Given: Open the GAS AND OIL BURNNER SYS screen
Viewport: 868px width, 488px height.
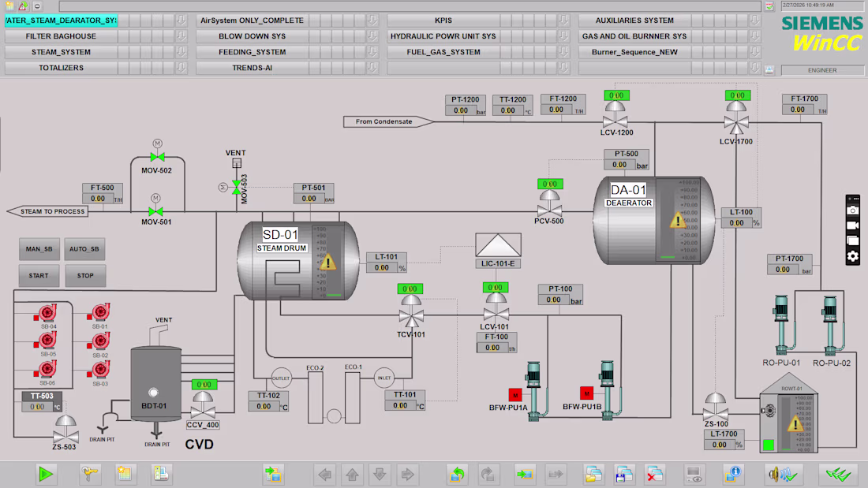Looking at the screenshot, I should [634, 36].
